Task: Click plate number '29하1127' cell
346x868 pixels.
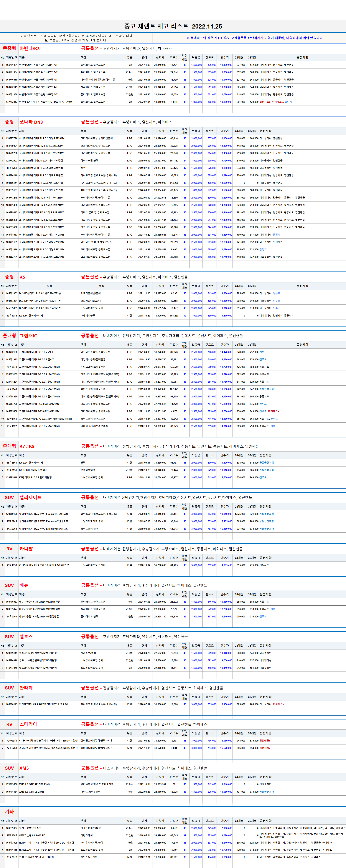Action: pyautogui.click(x=12, y=426)
